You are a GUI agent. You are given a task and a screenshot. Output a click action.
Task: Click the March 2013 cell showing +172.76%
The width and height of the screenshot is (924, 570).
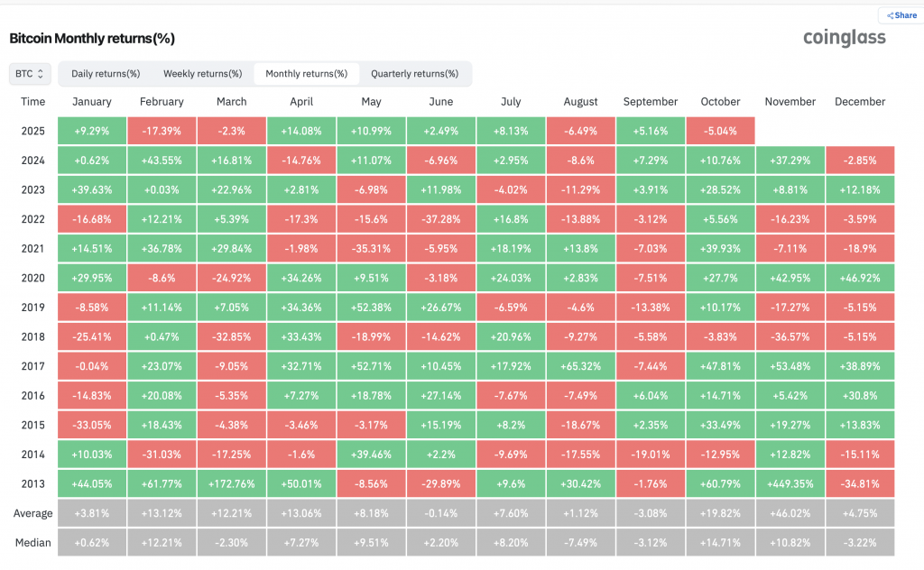pos(232,483)
